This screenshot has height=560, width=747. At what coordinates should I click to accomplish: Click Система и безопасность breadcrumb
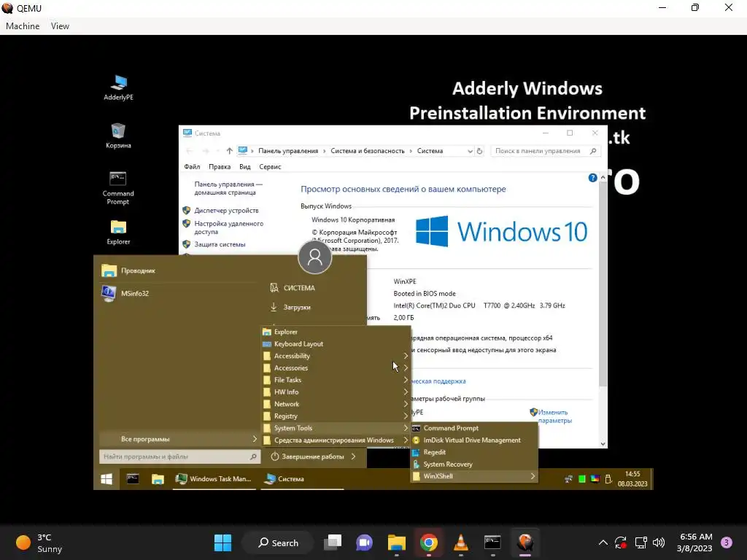pos(368,151)
